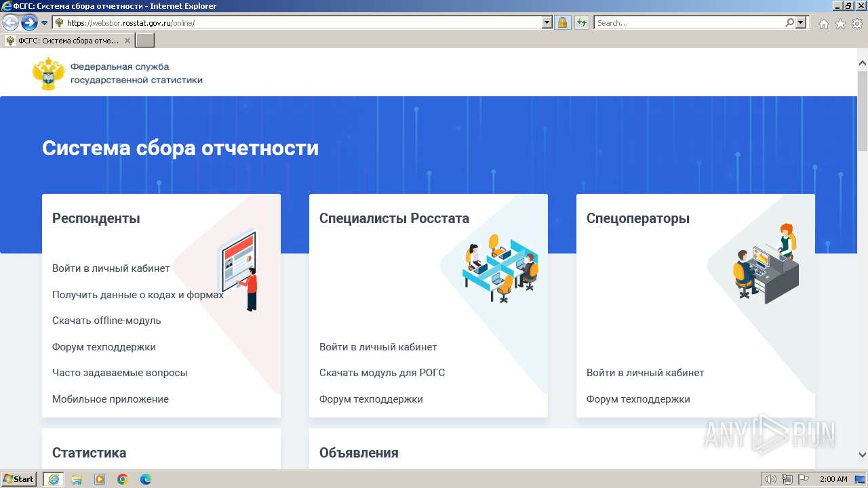Click the Action Center flag icon
The width and height of the screenshot is (868, 488).
804,479
